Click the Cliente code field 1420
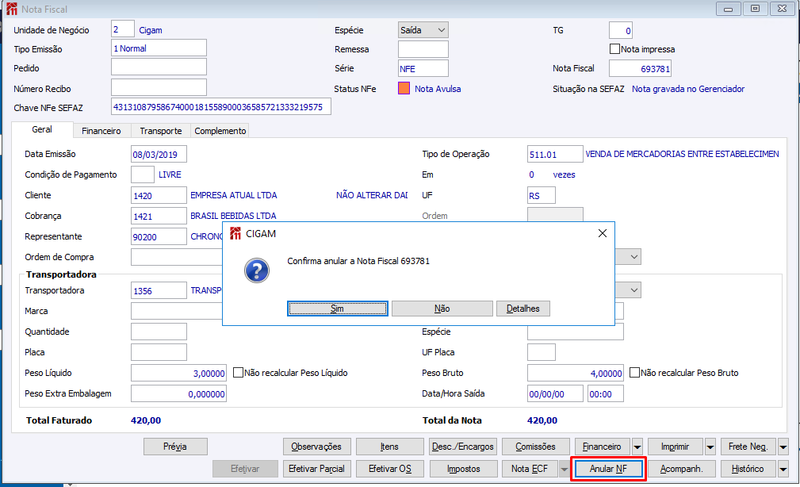Screen dimensions: 800x487 click(159, 195)
